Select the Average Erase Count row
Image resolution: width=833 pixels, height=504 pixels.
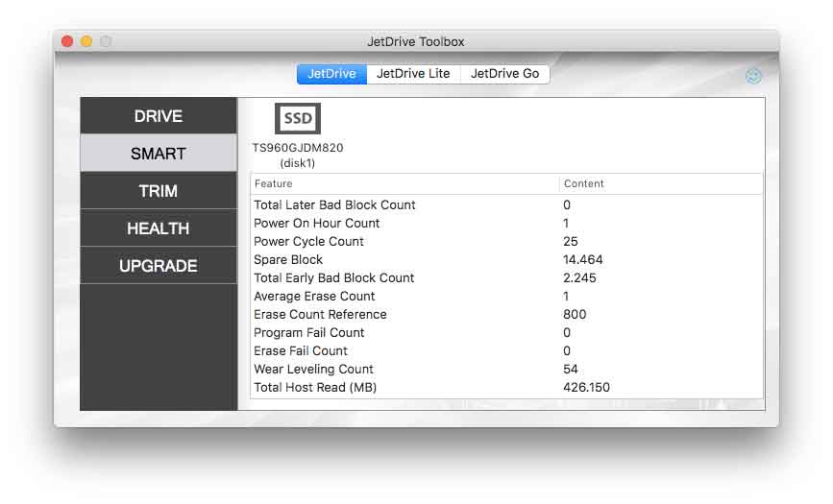pos(506,296)
